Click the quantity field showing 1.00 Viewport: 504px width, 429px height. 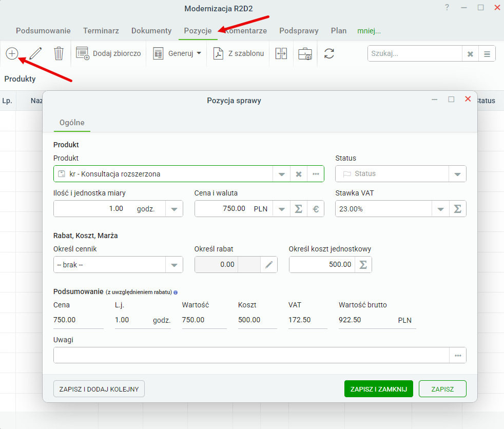[93, 208]
